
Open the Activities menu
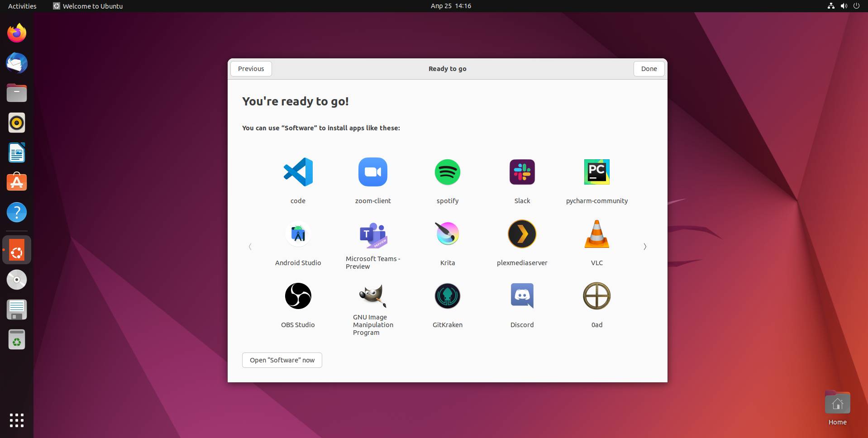coord(21,6)
